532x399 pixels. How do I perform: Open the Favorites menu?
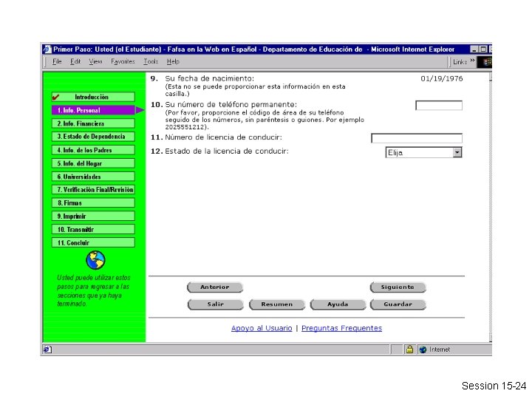pyautogui.click(x=123, y=62)
